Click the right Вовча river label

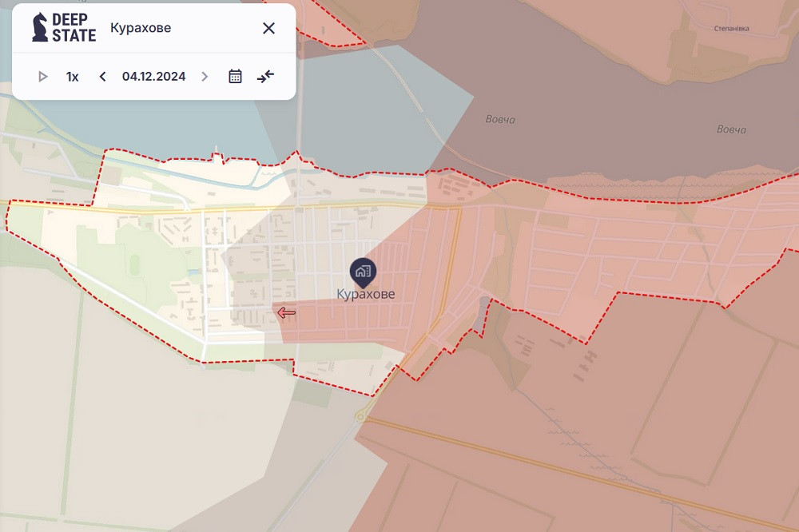[x=730, y=129]
